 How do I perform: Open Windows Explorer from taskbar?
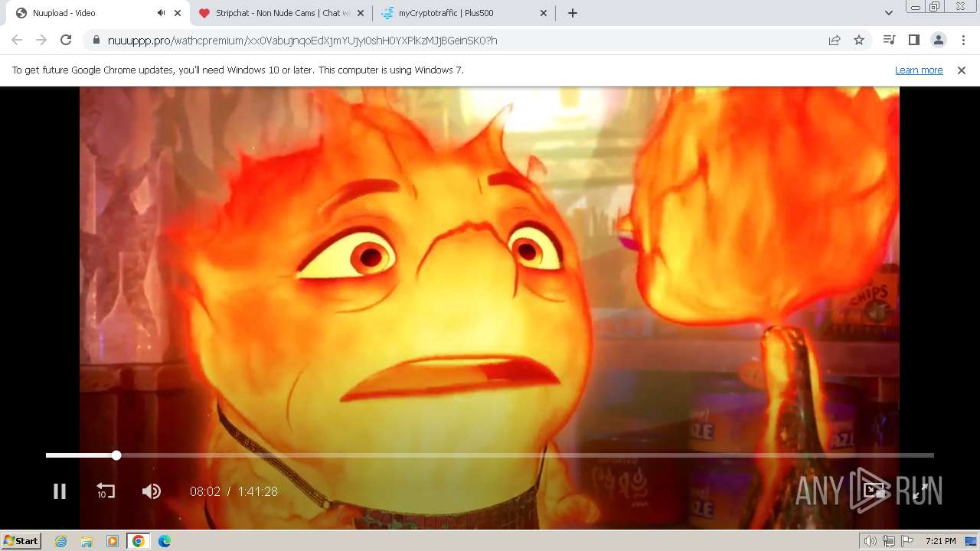[87, 541]
